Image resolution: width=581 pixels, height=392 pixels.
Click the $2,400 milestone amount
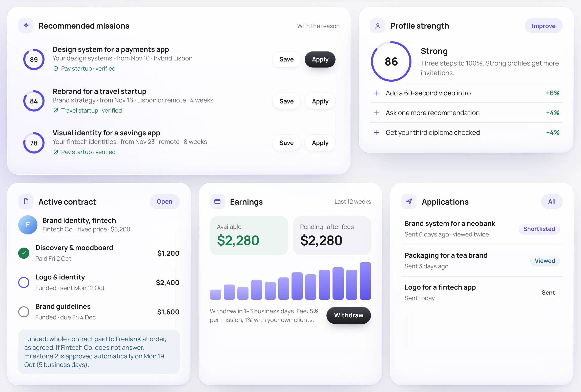coord(168,282)
